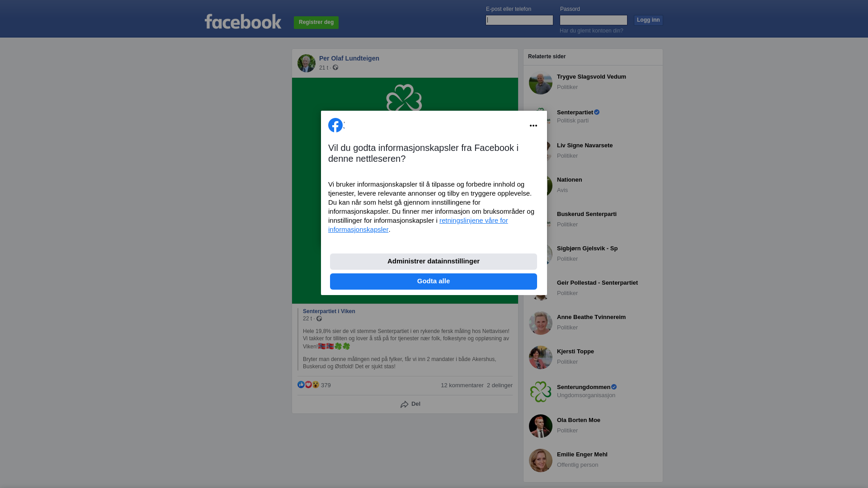Open the forgotten account link
868x488 pixels.
591,31
